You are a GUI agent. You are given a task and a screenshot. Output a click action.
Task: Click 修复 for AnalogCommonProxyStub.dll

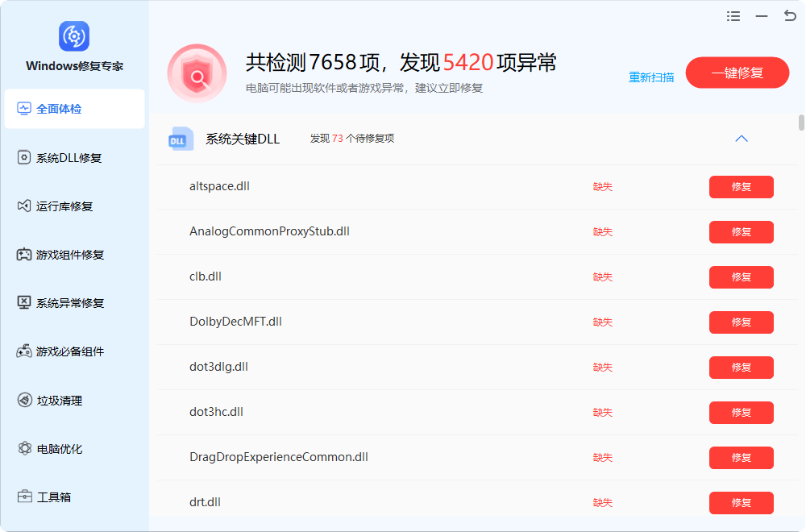[741, 232]
